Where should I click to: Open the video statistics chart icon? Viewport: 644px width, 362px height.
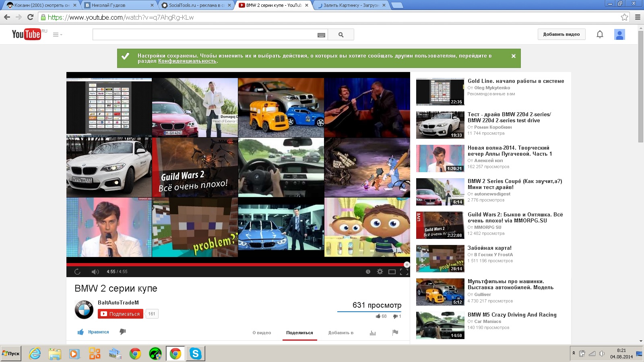point(373,333)
